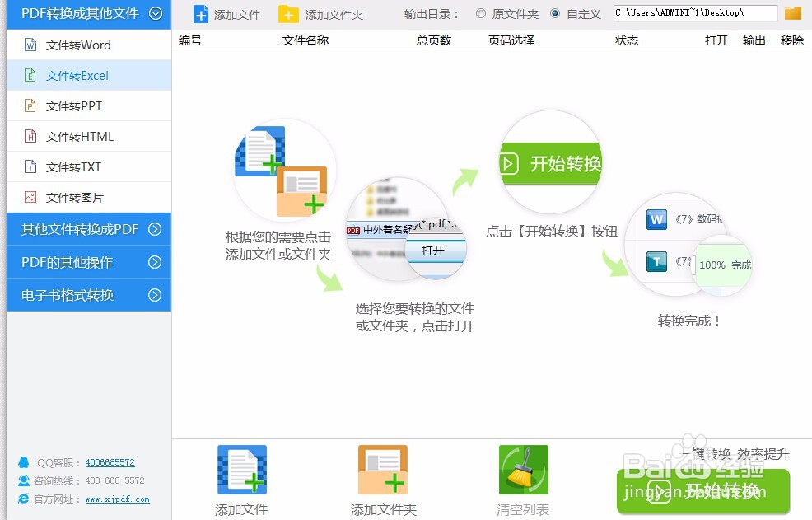Select 文件转PPT in the sidebar
Image resolution: width=812 pixels, height=520 pixels.
click(89, 105)
